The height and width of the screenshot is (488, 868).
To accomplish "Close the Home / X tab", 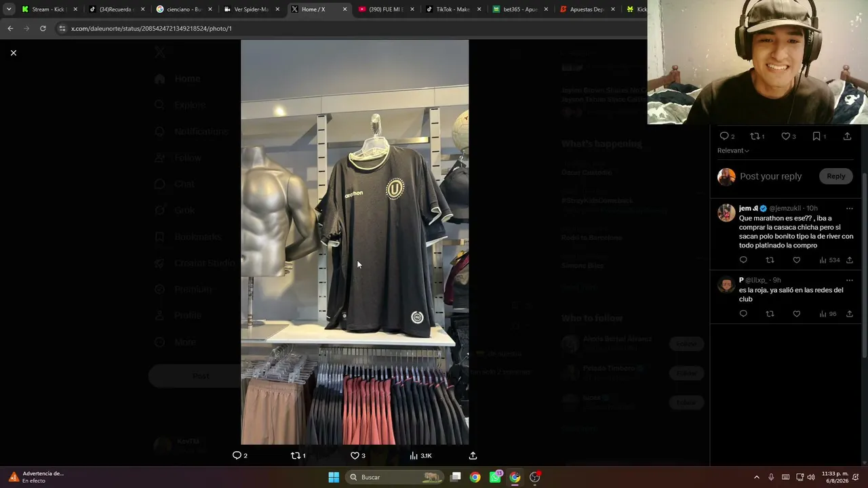I will tap(344, 9).
